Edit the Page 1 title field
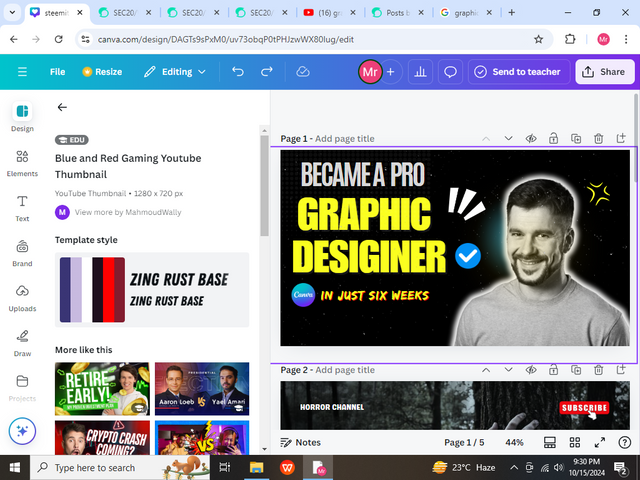640x480 pixels. 344,139
